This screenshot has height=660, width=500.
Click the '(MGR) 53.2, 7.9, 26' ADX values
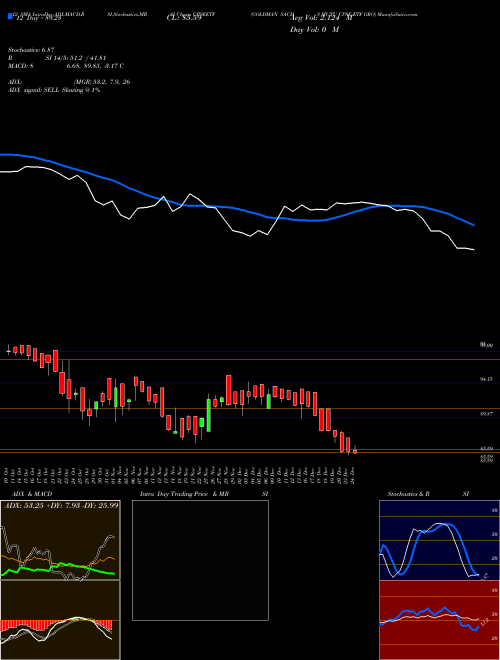point(101,82)
